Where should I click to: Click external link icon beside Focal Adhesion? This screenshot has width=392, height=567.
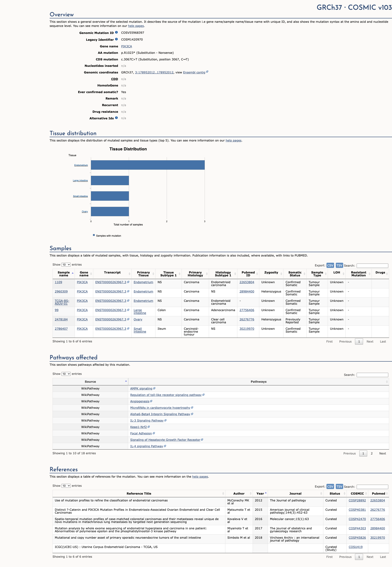click(154, 433)
